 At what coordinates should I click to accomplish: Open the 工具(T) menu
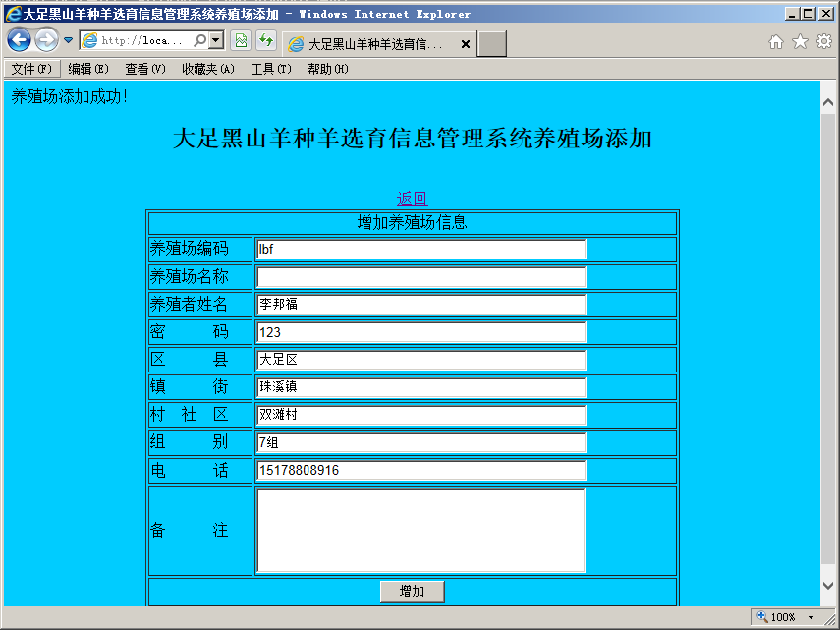pyautogui.click(x=271, y=69)
